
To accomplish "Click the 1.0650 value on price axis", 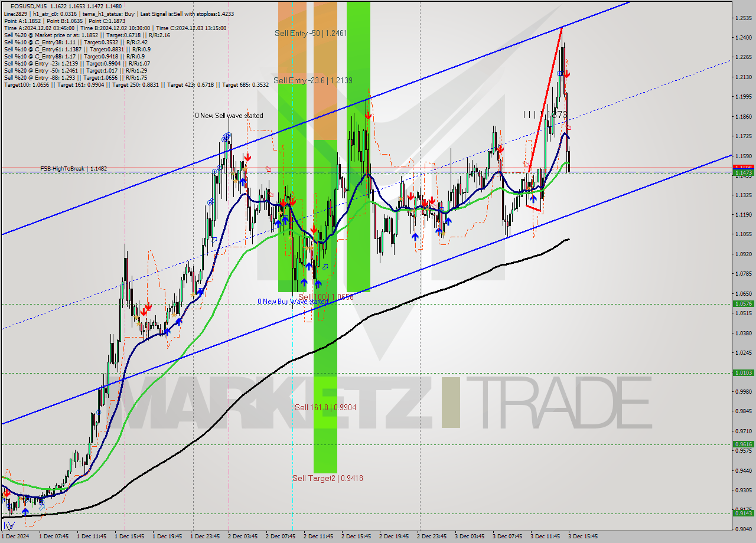I will pyautogui.click(x=743, y=293).
